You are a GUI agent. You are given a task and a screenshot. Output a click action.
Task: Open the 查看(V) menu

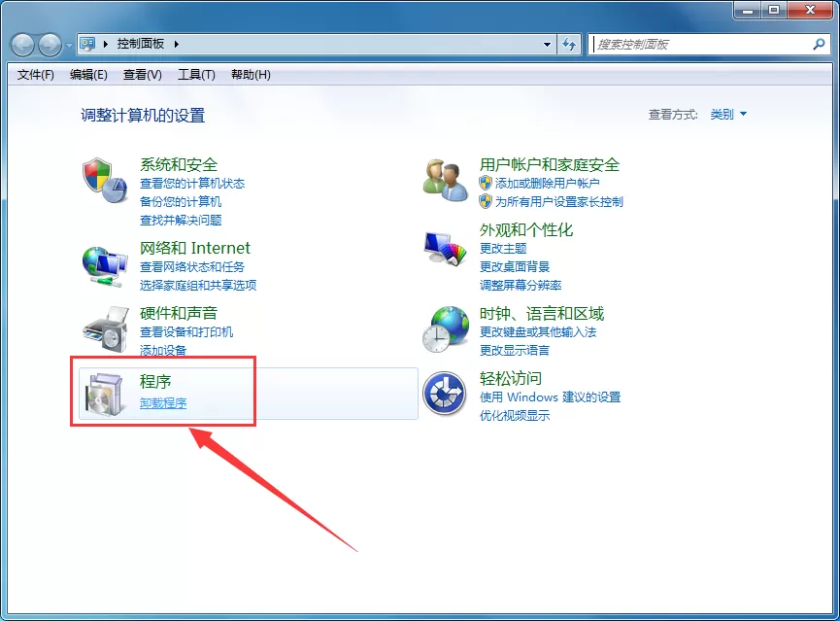pyautogui.click(x=143, y=75)
